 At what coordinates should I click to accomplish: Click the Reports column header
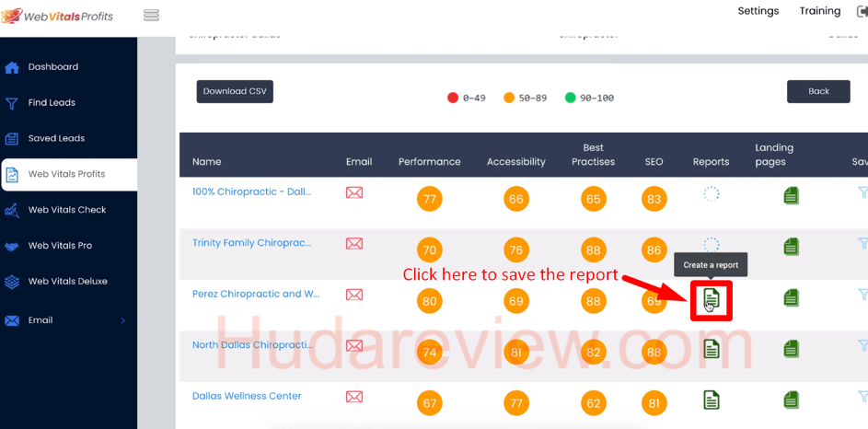711,162
